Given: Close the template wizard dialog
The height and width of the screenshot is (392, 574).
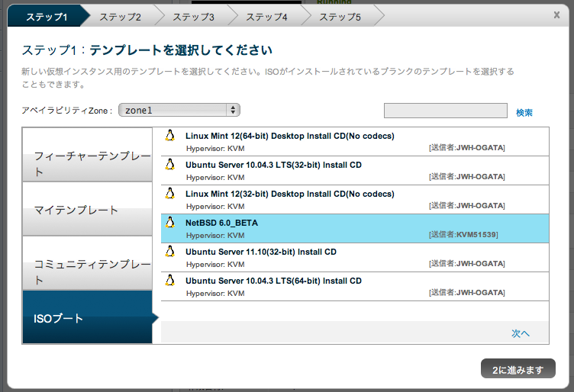Looking at the screenshot, I should click(556, 15).
